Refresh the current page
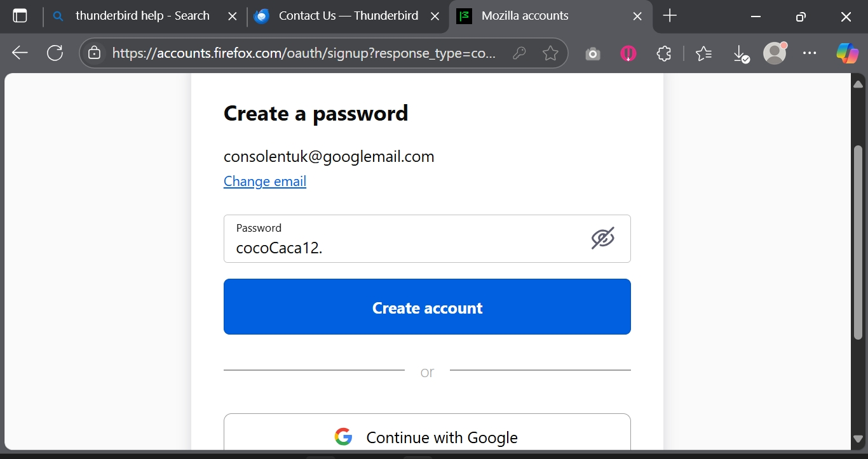The width and height of the screenshot is (868, 459). point(55,53)
